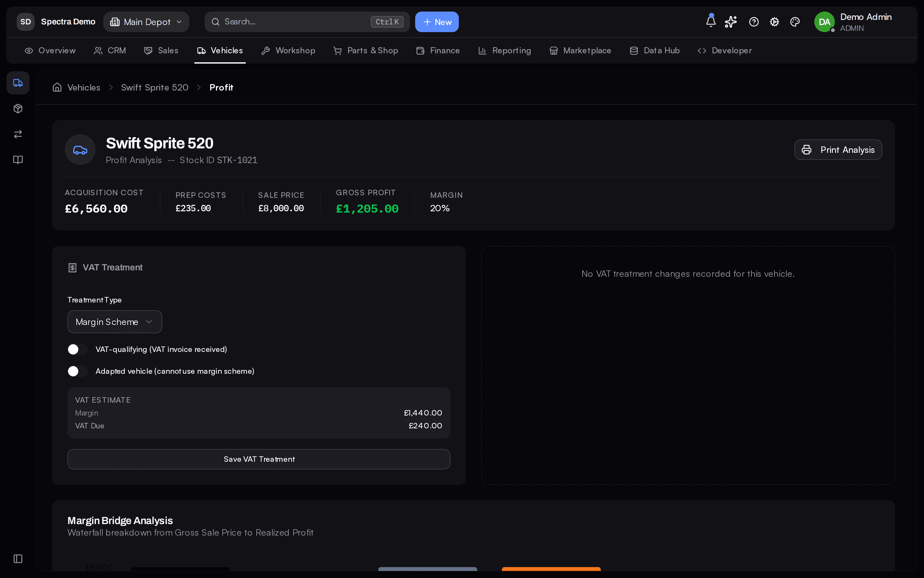The width and height of the screenshot is (924, 578).
Task: Switch to the Finance tab
Action: [x=438, y=50]
